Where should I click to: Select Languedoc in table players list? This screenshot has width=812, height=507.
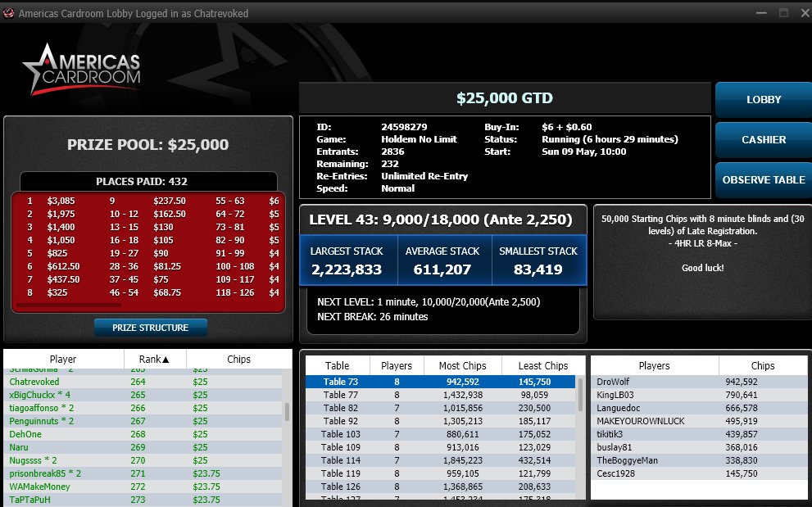[699, 408]
